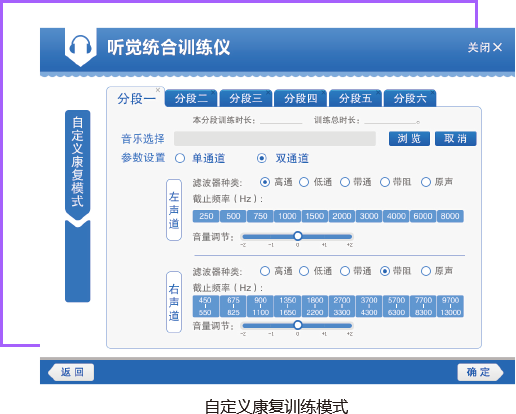The image size is (516, 414).
Task: Switch to the 分段二 tab
Action: [x=191, y=98]
